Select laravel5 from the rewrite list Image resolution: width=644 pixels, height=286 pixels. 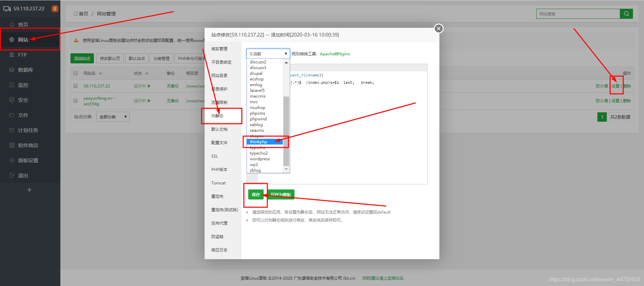pyautogui.click(x=265, y=91)
